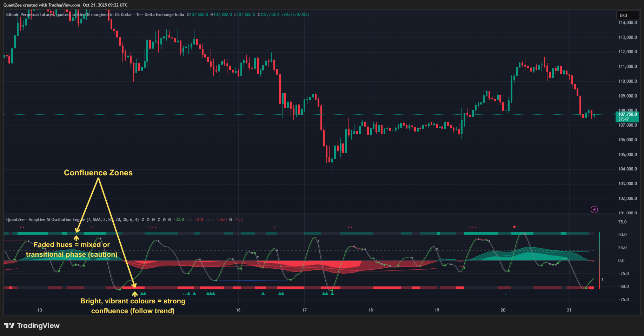This screenshot has height=336, width=644.
Task: Click the purple lightning bolt icon
Action: click(x=594, y=210)
